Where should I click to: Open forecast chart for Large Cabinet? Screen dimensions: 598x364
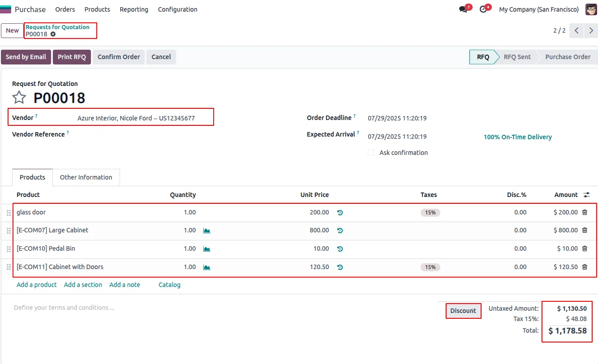[207, 231]
